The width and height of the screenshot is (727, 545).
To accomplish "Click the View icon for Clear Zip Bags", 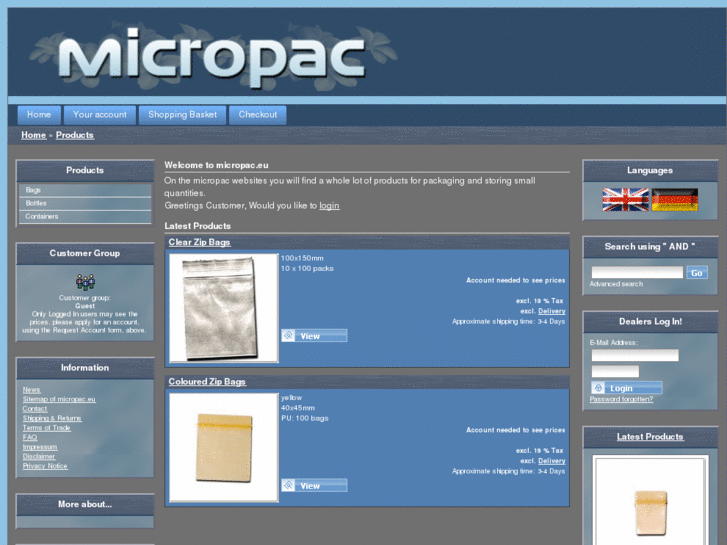I will pos(288,335).
